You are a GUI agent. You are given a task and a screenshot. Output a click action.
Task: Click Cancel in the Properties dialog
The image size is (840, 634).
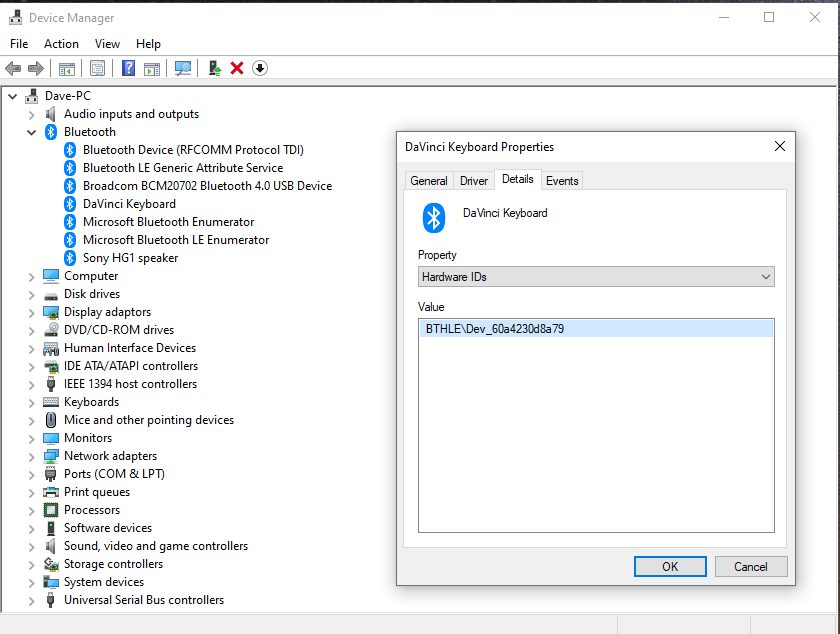751,566
